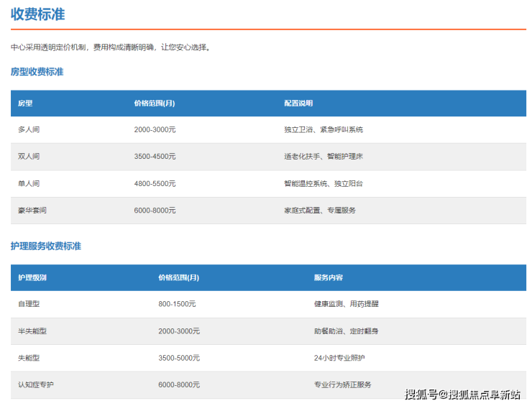Image resolution: width=532 pixels, height=406 pixels.
Task: Select the 自理型 care level cell
Action: tap(29, 304)
